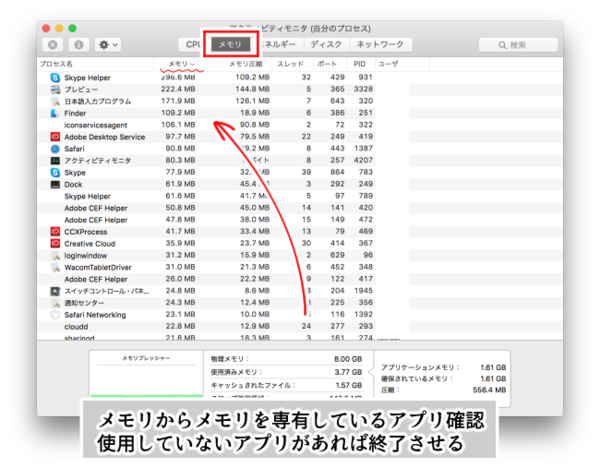Click the Dock process icon
This screenshot has width=600, height=468.
tap(54, 185)
